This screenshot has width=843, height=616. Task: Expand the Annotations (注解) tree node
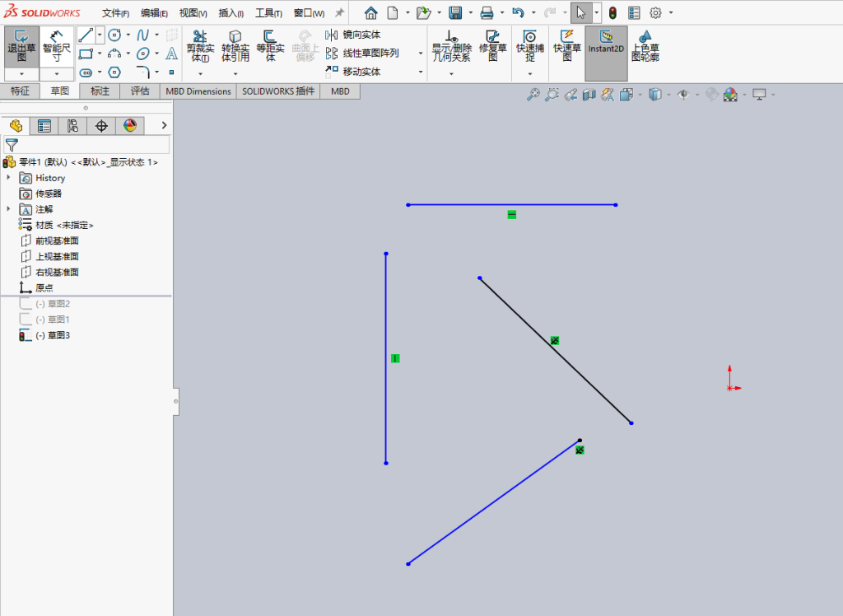coord(8,208)
